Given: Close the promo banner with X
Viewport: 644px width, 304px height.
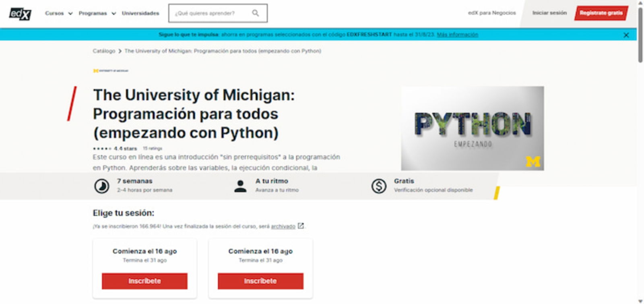Looking at the screenshot, I should tap(626, 35).
